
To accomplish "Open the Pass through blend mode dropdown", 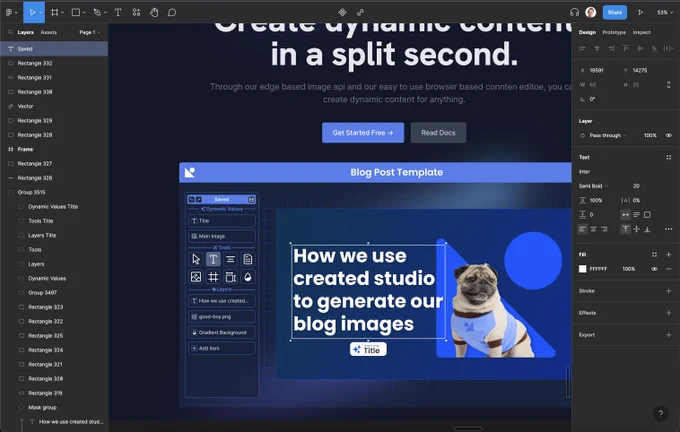I will point(608,135).
